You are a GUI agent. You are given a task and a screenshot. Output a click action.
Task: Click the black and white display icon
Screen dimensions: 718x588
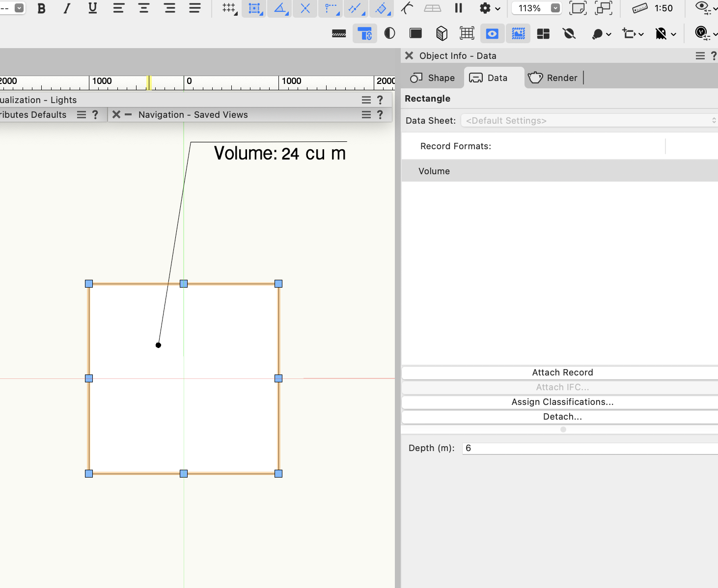tap(389, 33)
